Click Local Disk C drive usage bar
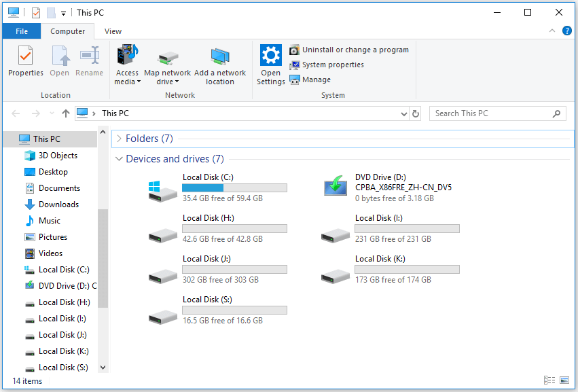 pos(234,188)
